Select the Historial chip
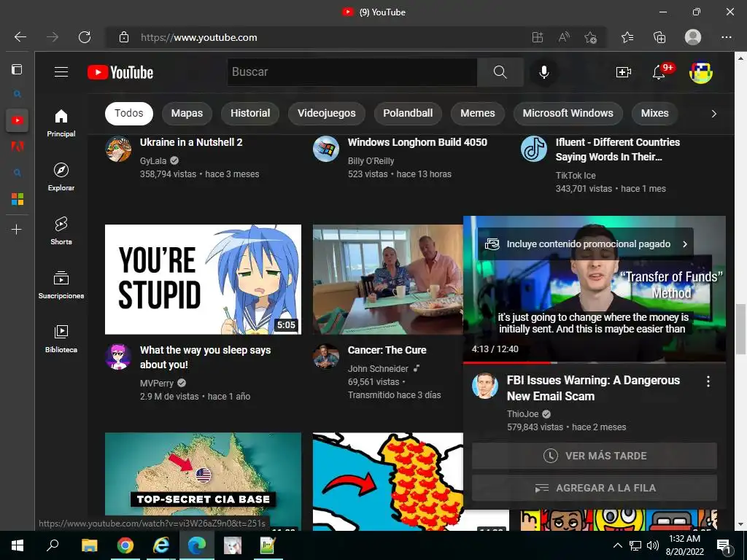Screen dimensions: 747x560 [x=250, y=113]
